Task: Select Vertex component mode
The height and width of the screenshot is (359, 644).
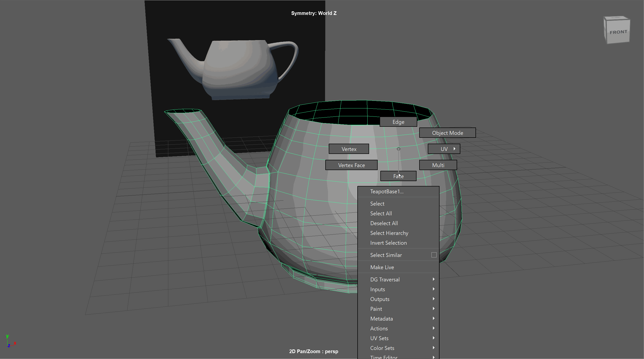Action: [349, 149]
